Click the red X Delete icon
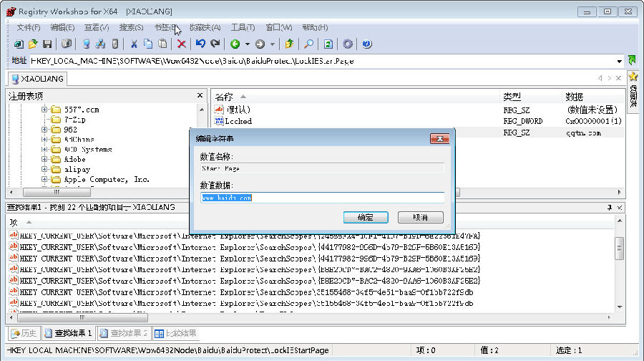 pyautogui.click(x=182, y=44)
